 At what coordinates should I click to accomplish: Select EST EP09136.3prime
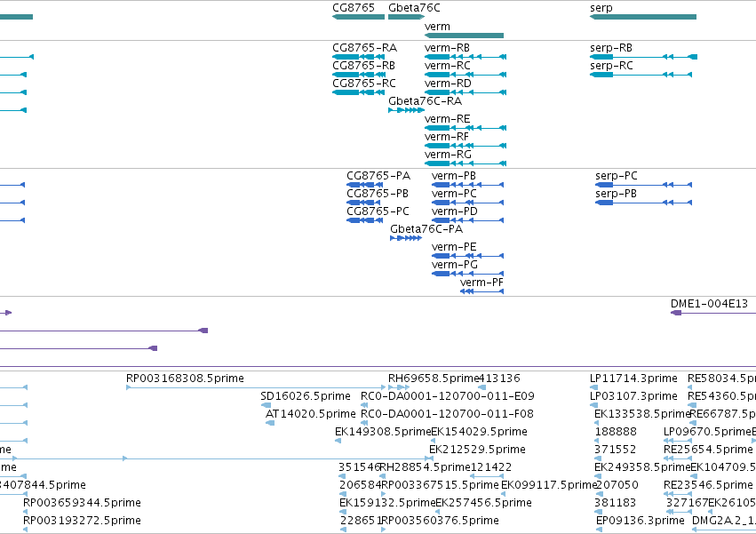599,530
